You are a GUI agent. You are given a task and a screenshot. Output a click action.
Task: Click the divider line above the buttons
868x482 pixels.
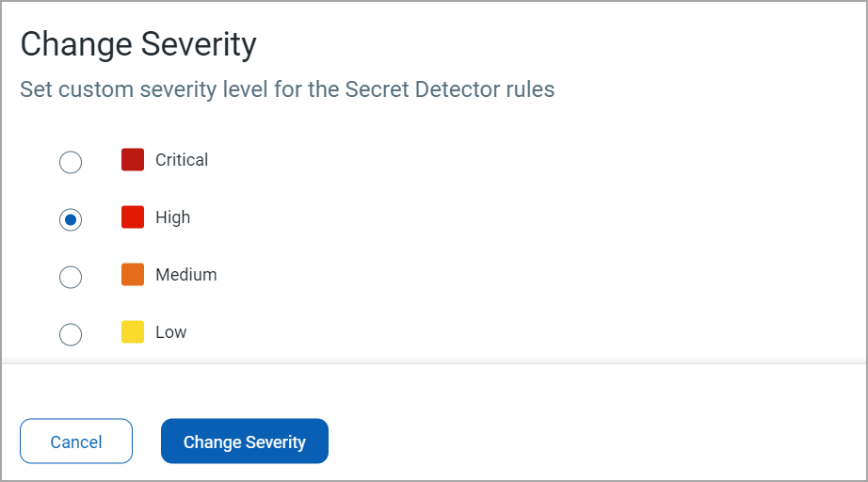433,362
